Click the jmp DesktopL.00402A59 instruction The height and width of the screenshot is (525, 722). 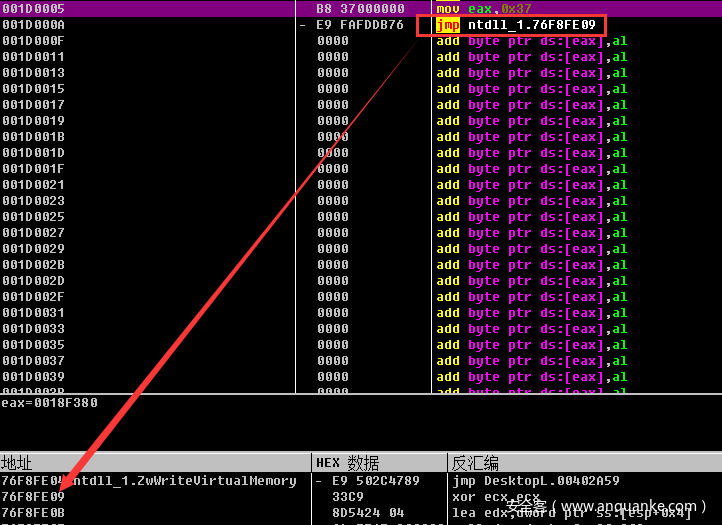pyautogui.click(x=535, y=481)
